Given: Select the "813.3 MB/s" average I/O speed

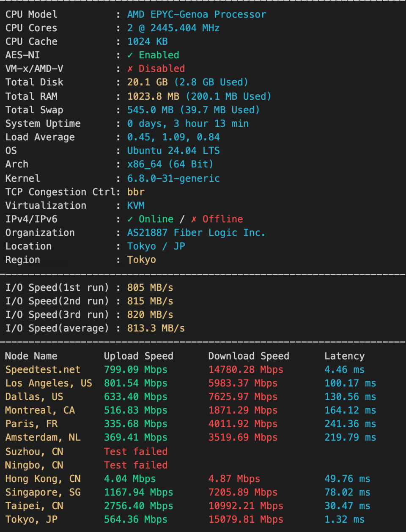Looking at the screenshot, I should pyautogui.click(x=156, y=328).
